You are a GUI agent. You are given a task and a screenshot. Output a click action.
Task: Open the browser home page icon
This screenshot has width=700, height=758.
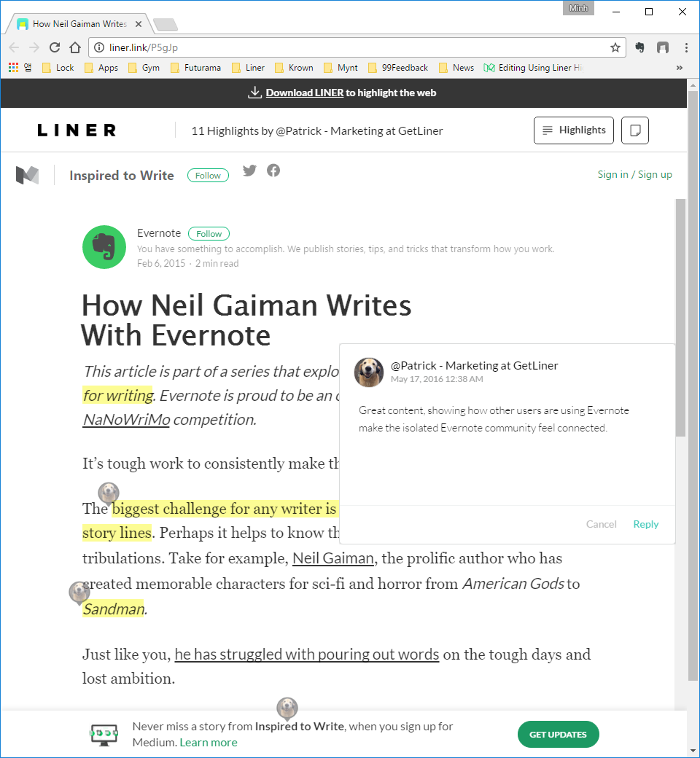coord(75,47)
